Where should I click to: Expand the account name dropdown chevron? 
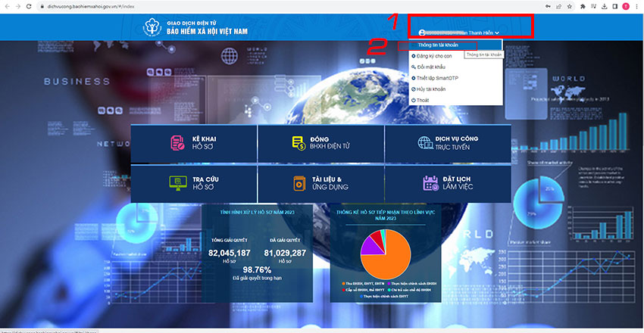point(497,33)
